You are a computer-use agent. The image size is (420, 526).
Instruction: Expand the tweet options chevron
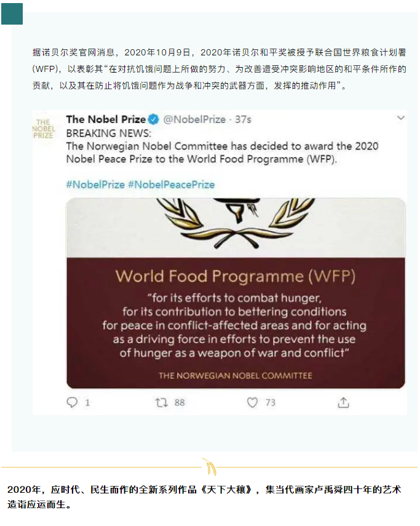click(x=401, y=118)
